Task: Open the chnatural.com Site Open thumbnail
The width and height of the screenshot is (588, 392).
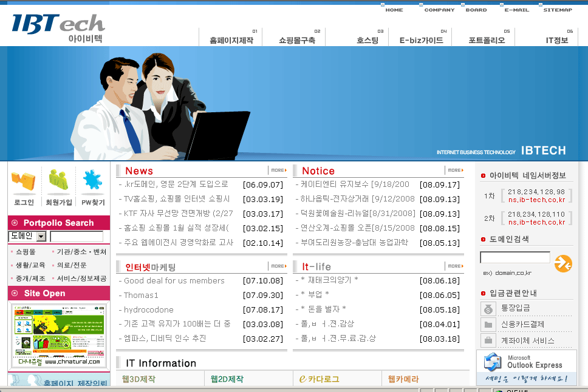Action: tap(59, 336)
